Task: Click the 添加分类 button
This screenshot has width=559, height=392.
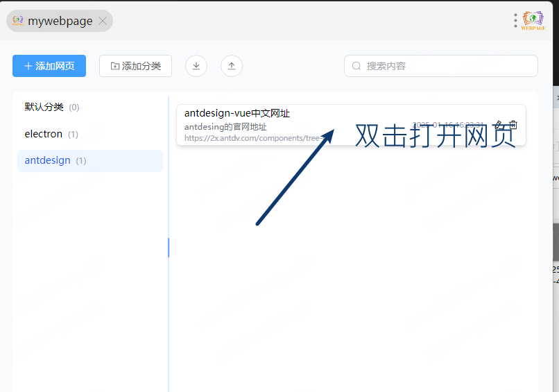Action: 135,66
